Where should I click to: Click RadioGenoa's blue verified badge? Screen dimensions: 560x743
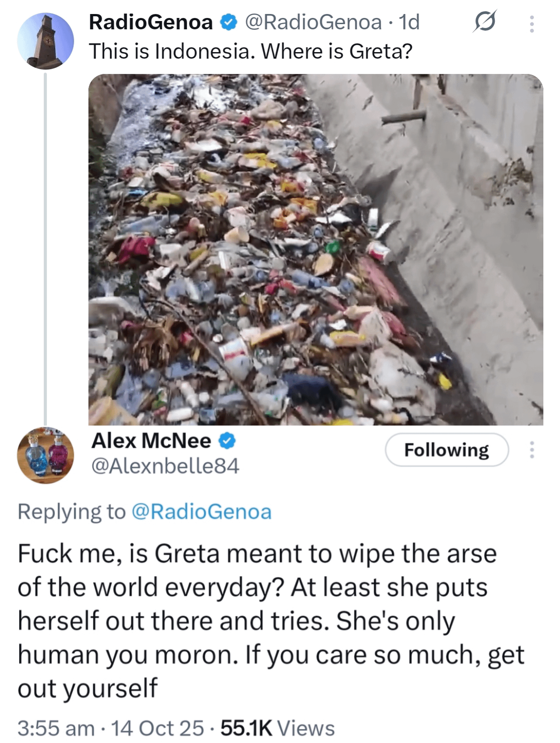(x=228, y=22)
